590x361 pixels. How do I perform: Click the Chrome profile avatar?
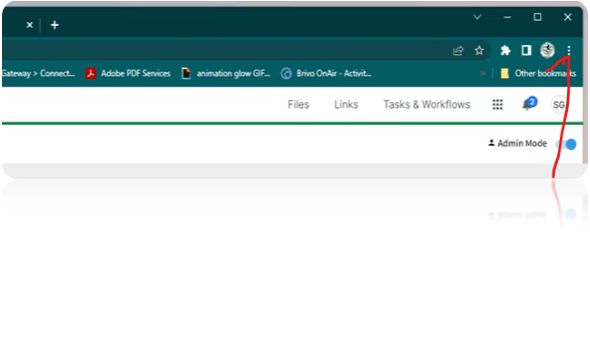[x=547, y=50]
